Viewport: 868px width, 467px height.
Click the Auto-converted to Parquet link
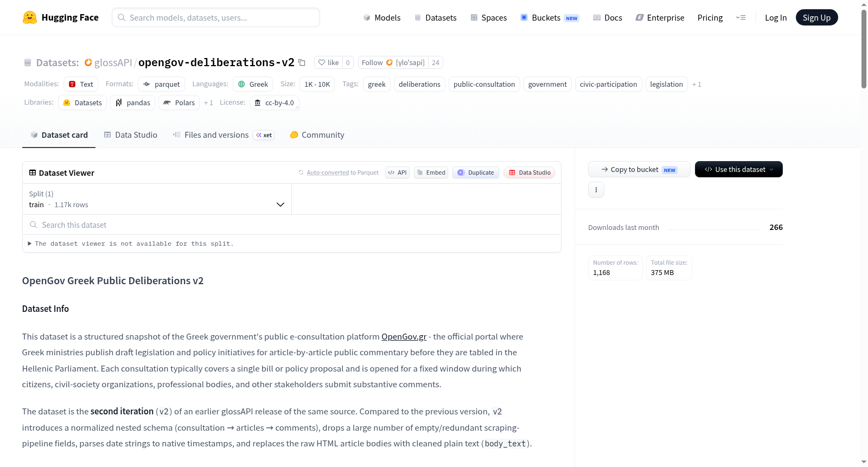328,172
